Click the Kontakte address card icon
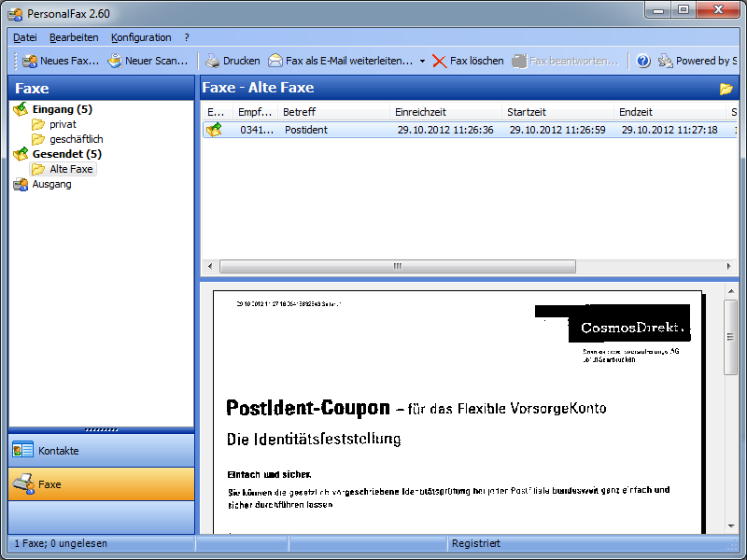Screen dimensions: 747x560 tap(22, 450)
